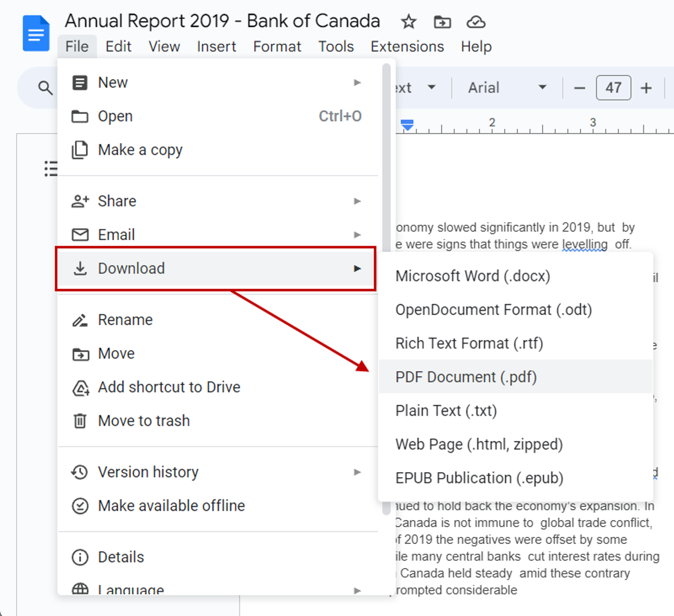
Task: Click the File menu scrollbar
Action: pyautogui.click(x=386, y=158)
